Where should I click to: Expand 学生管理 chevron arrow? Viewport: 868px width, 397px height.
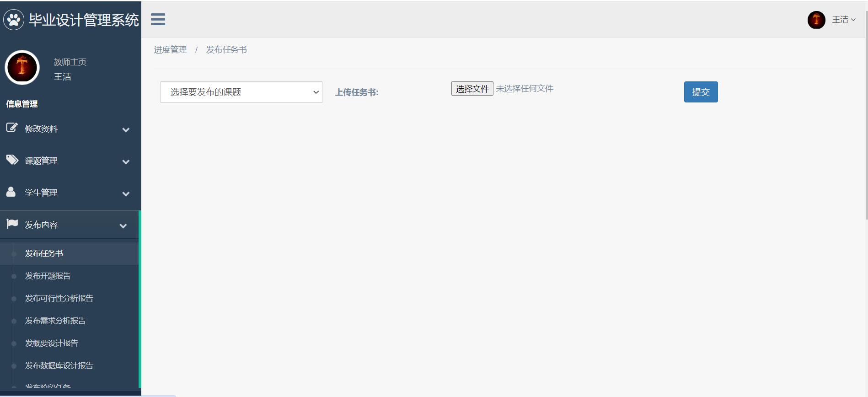pyautogui.click(x=126, y=194)
